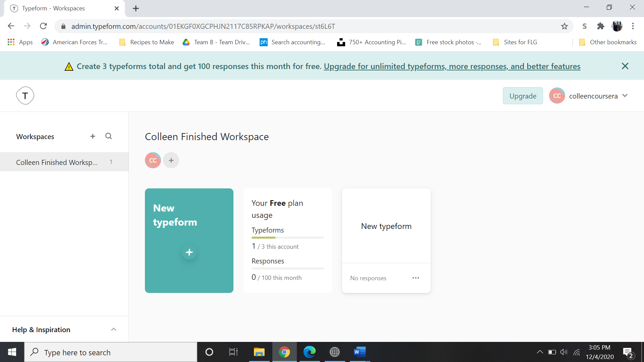
Task: Open Chrome extensions puzzle icon
Action: pos(600,26)
